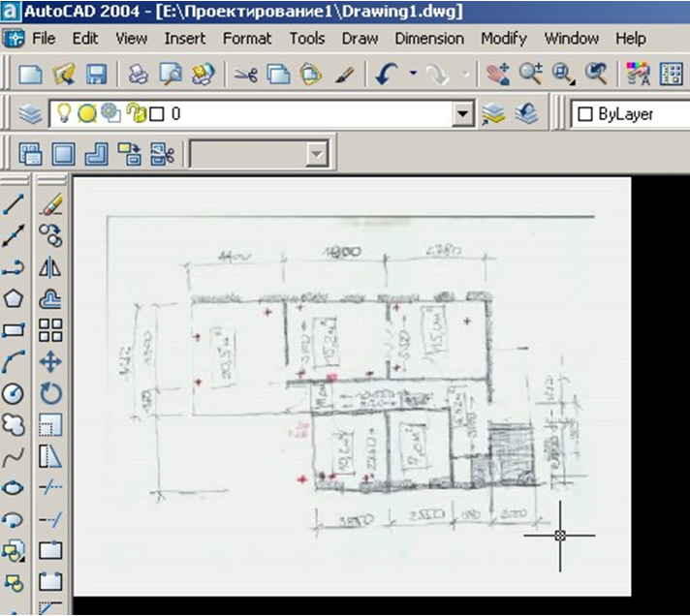Open the Tools menu
This screenshot has width=690, height=616.
pyautogui.click(x=307, y=39)
